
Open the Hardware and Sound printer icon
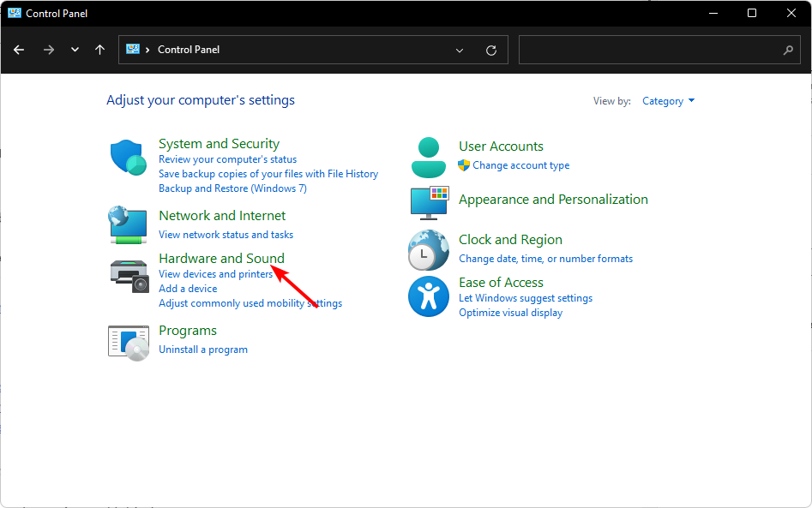(129, 276)
